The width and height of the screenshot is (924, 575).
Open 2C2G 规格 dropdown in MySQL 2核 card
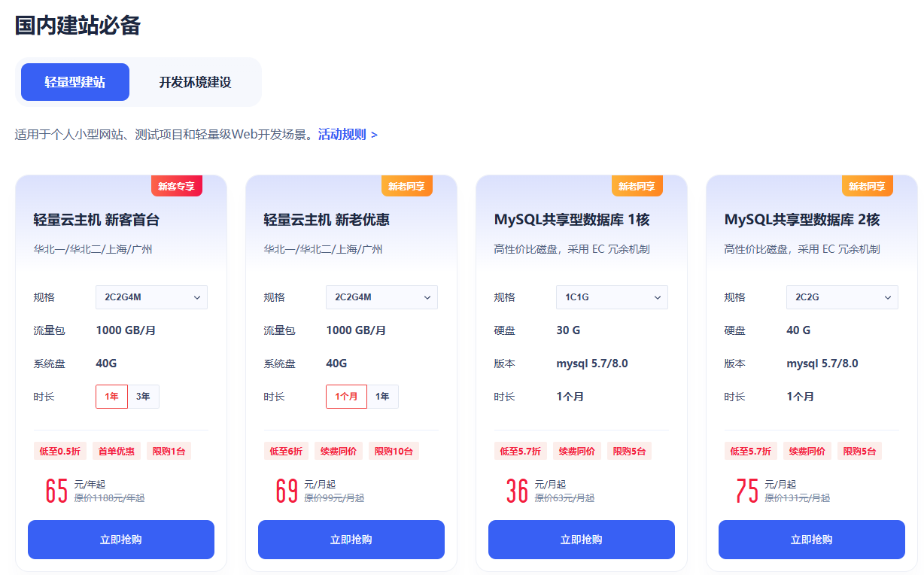[842, 297]
